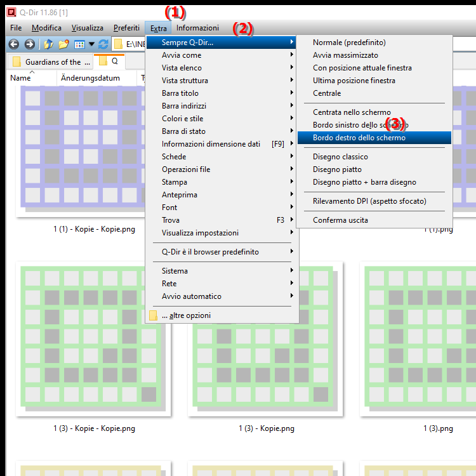Switch to the Q folder tab

tap(109, 62)
